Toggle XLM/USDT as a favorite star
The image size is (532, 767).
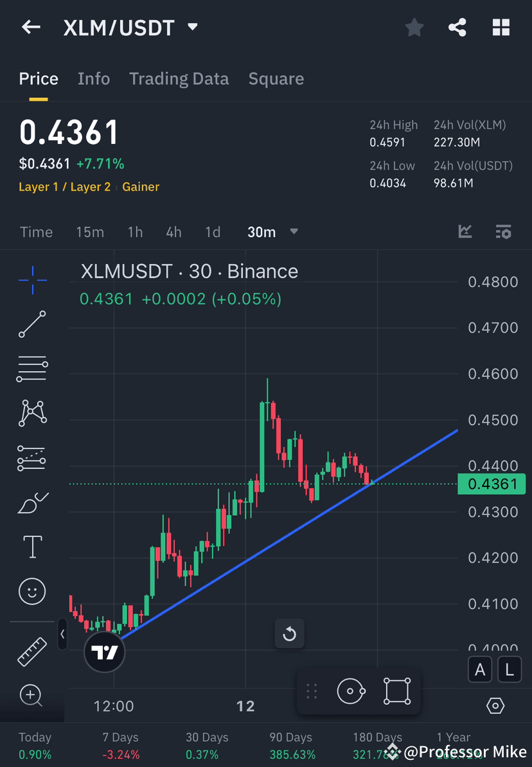(x=414, y=27)
